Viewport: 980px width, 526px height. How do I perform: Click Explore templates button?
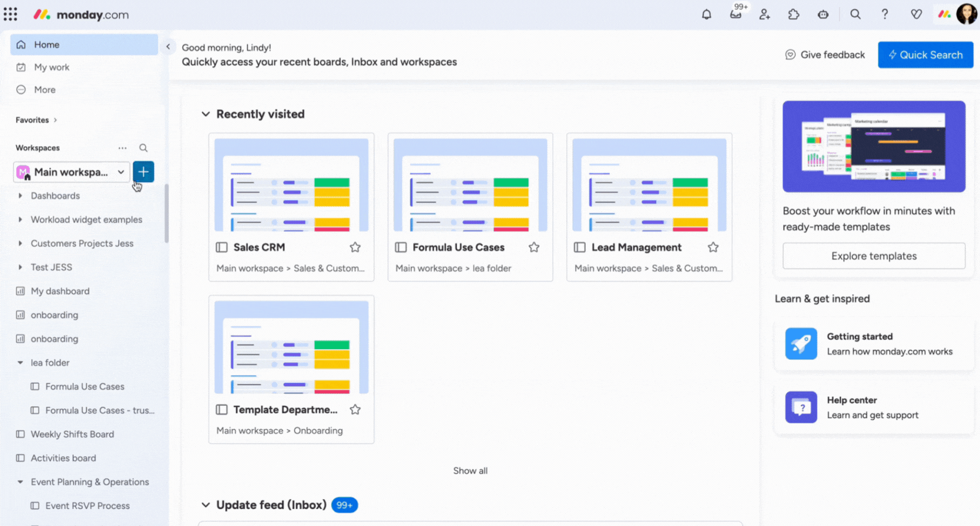coord(874,256)
